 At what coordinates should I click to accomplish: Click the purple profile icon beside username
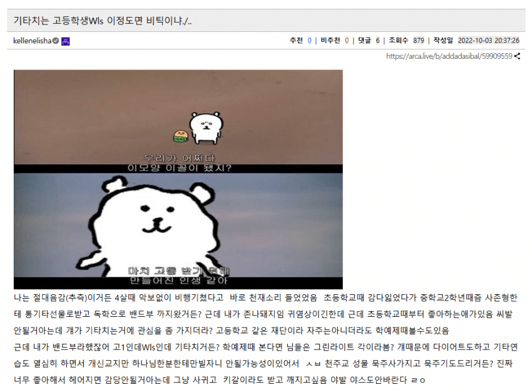click(66, 41)
